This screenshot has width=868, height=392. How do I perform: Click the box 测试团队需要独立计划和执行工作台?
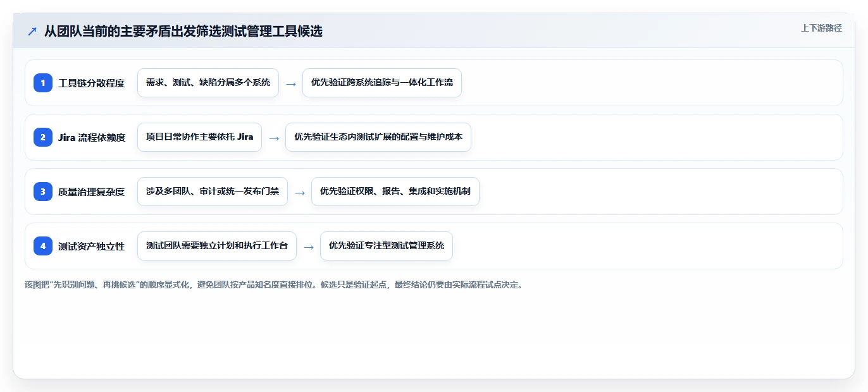(217, 246)
